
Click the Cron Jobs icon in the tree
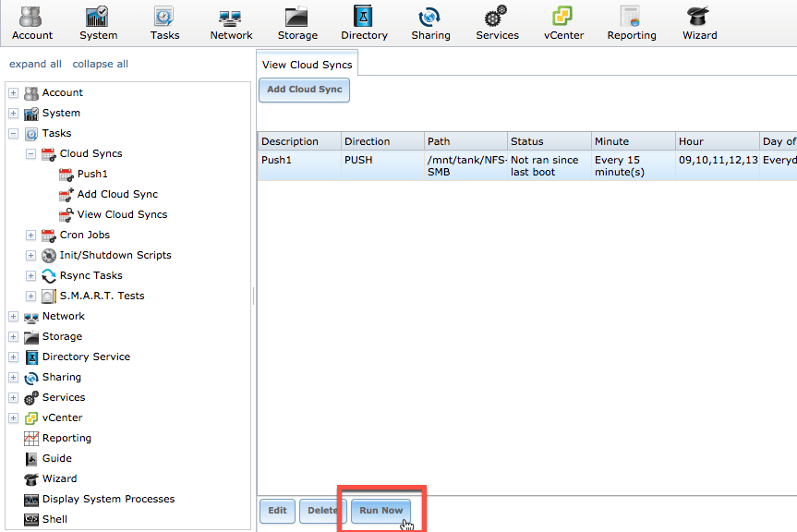(x=49, y=236)
